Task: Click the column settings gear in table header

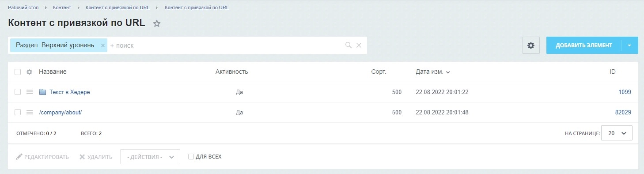Action: pyautogui.click(x=30, y=72)
